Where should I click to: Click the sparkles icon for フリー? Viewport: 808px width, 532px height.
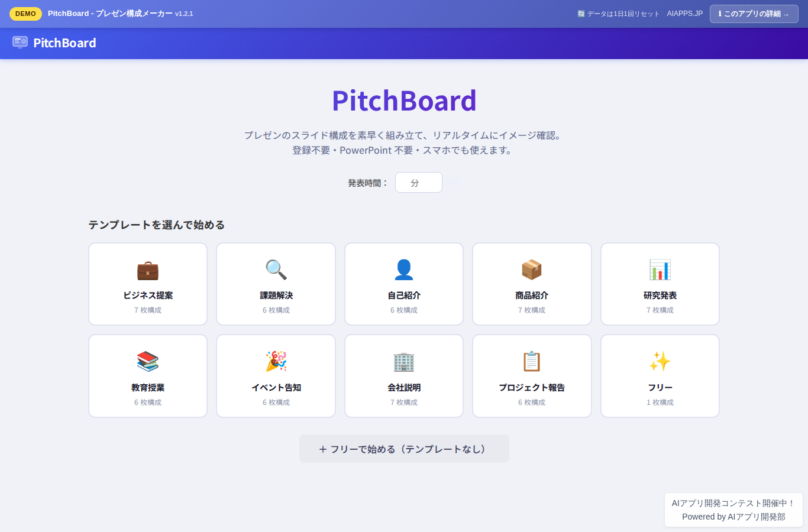(660, 361)
